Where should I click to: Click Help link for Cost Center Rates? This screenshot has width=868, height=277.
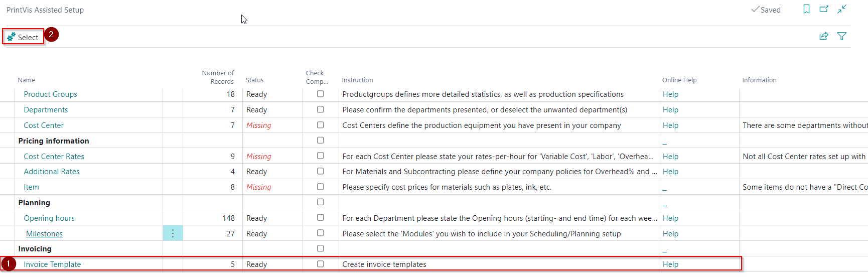[x=670, y=157]
